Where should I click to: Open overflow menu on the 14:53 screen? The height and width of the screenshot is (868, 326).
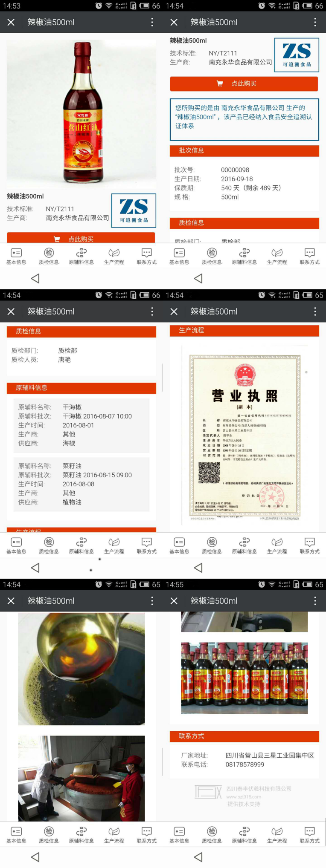(152, 22)
